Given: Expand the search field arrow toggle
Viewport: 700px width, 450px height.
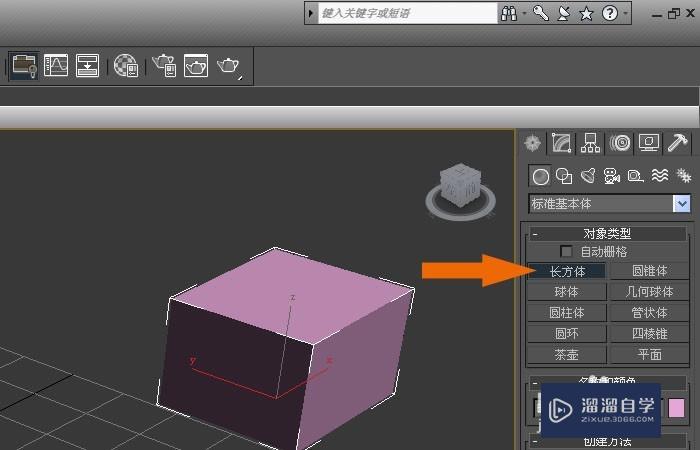Looking at the screenshot, I should tap(311, 13).
